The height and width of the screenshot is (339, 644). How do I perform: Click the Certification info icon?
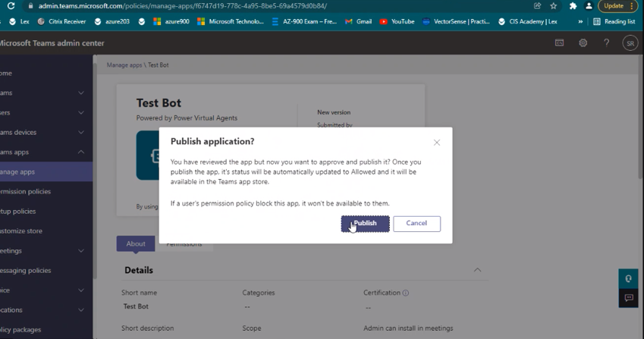(x=405, y=293)
